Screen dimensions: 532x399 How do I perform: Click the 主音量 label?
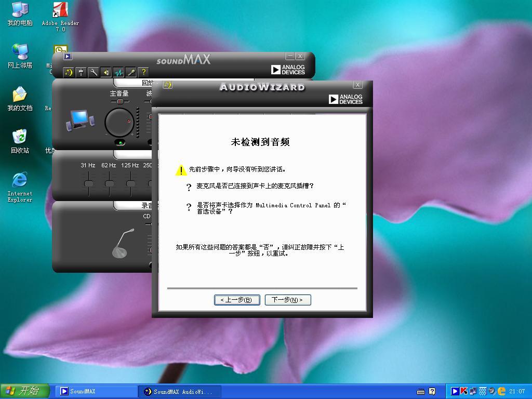click(119, 94)
